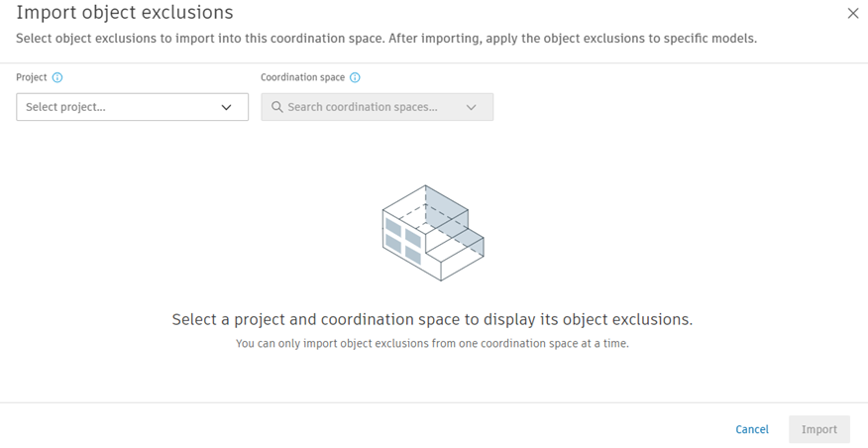Screen dimensions: 868x448
Task: Expand the coordination spaces dropdown chevron
Action: tap(471, 107)
